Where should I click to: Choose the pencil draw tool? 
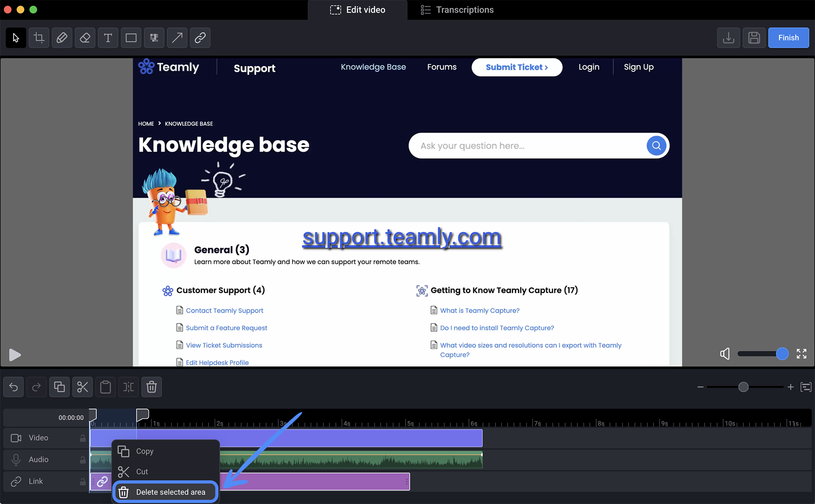[x=62, y=38]
